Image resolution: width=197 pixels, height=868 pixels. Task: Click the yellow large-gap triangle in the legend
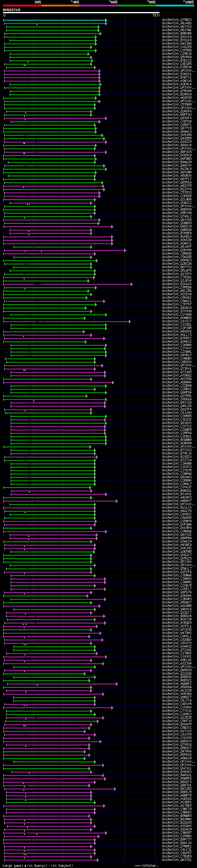(x=26, y=866)
